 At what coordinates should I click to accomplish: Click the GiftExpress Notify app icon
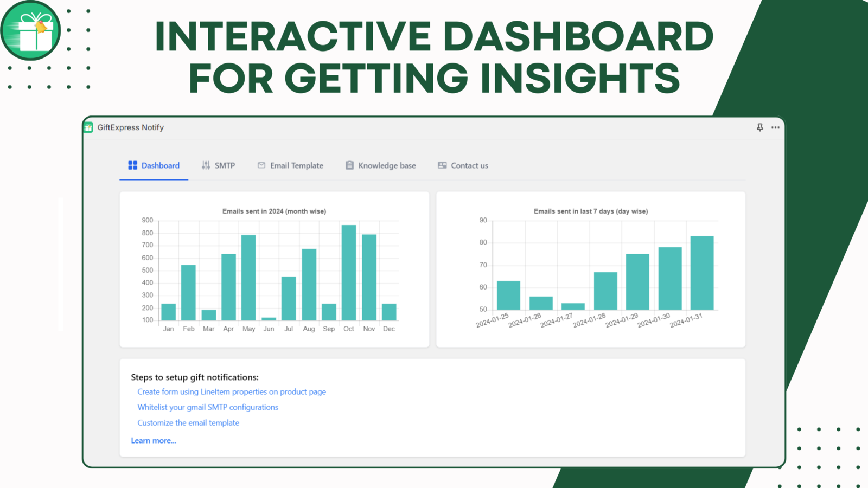point(88,127)
